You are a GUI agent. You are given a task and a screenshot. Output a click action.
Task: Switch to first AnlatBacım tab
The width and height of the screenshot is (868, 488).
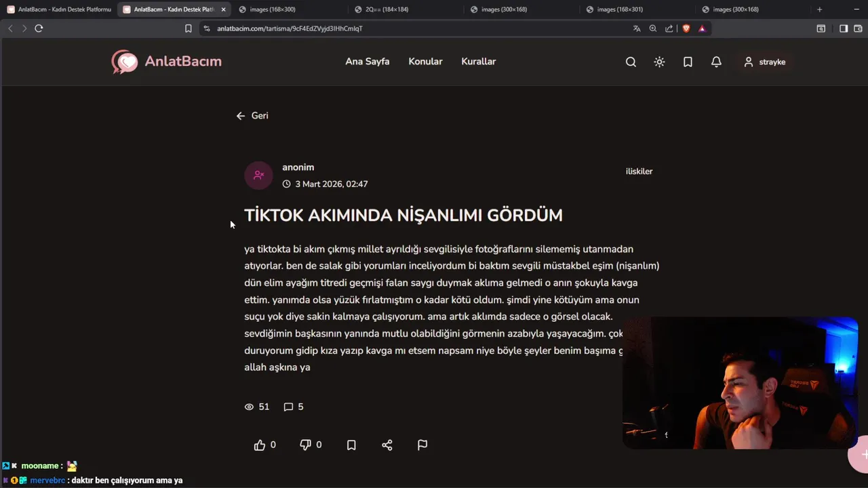click(x=59, y=9)
